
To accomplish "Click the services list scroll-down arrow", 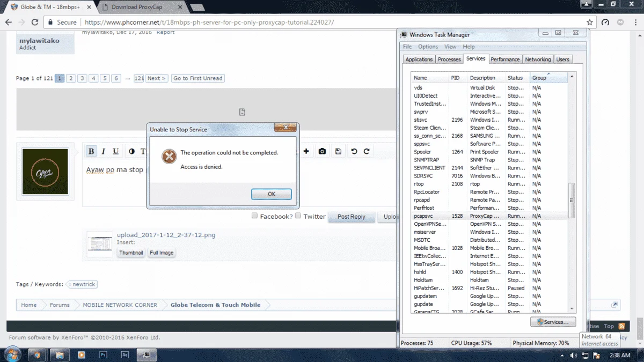I will pyautogui.click(x=572, y=308).
